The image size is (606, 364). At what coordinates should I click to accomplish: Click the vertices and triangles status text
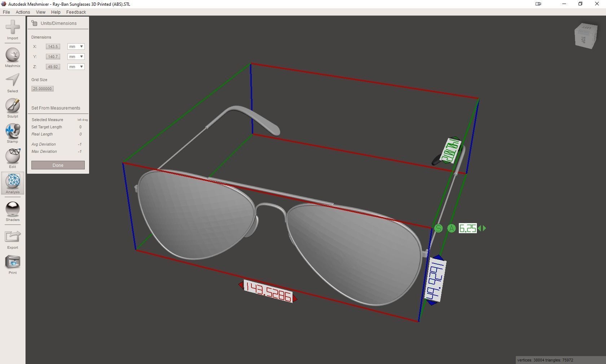point(545,360)
